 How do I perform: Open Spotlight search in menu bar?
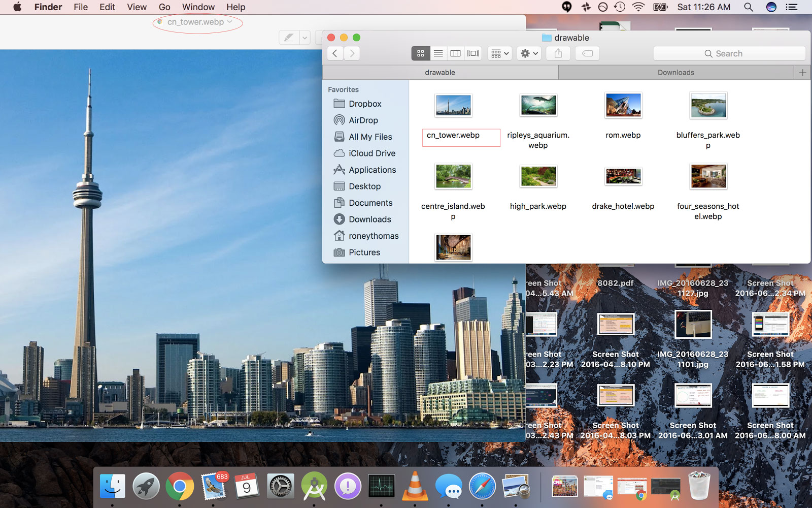pos(748,7)
